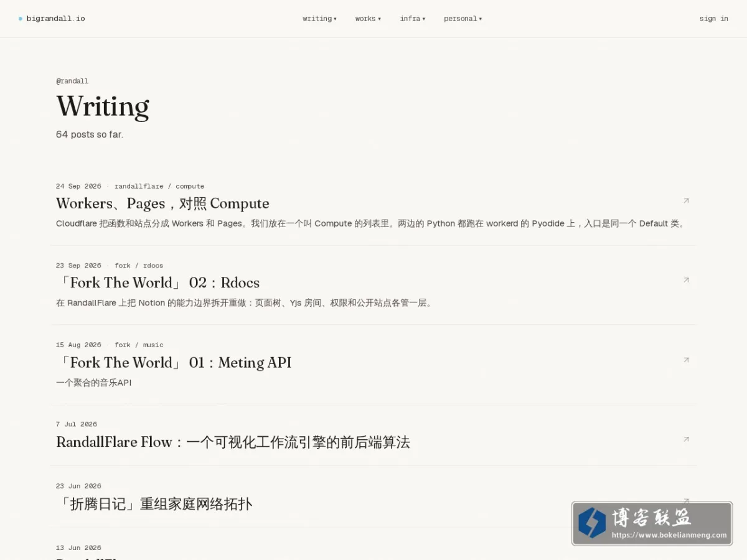
Task: Open post RandallFlare Flow 可视化工作流引擎
Action: (233, 442)
